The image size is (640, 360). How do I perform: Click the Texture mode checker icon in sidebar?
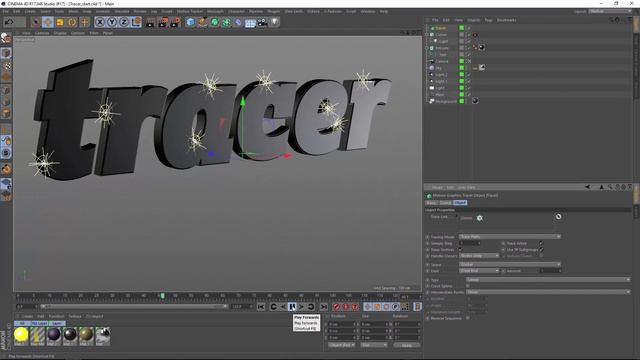6,65
